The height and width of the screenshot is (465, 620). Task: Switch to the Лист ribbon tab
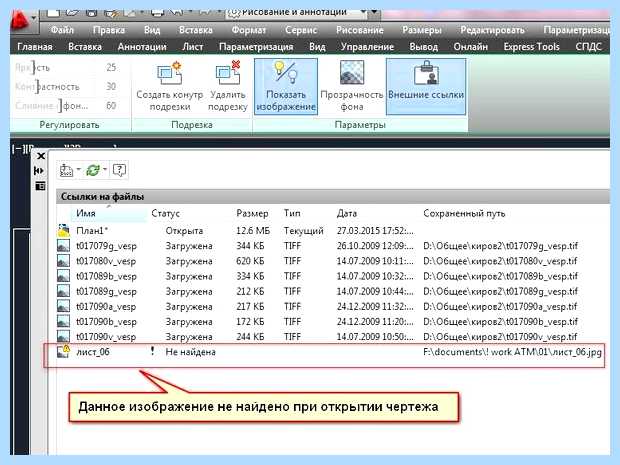(x=193, y=47)
